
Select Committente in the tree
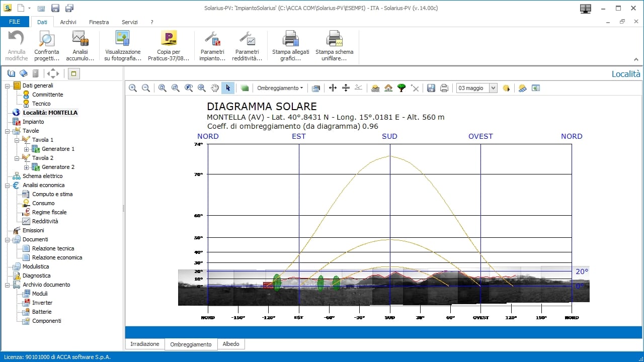48,95
